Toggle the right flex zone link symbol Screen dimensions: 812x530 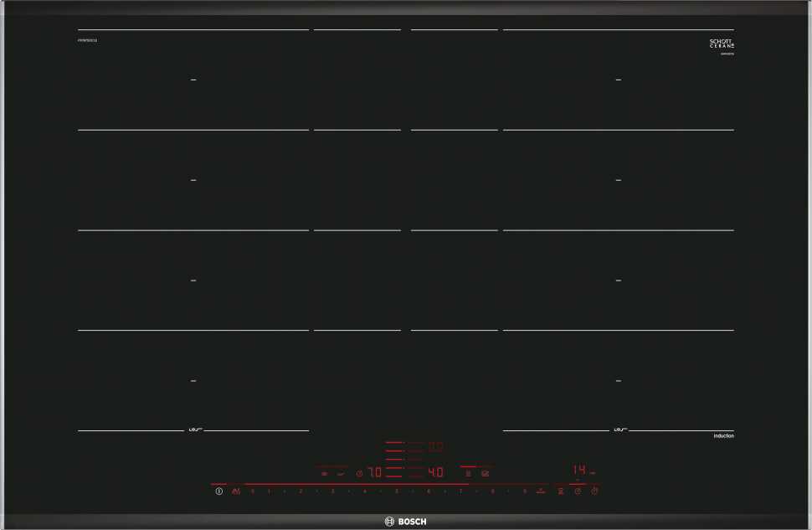pyautogui.click(x=619, y=430)
